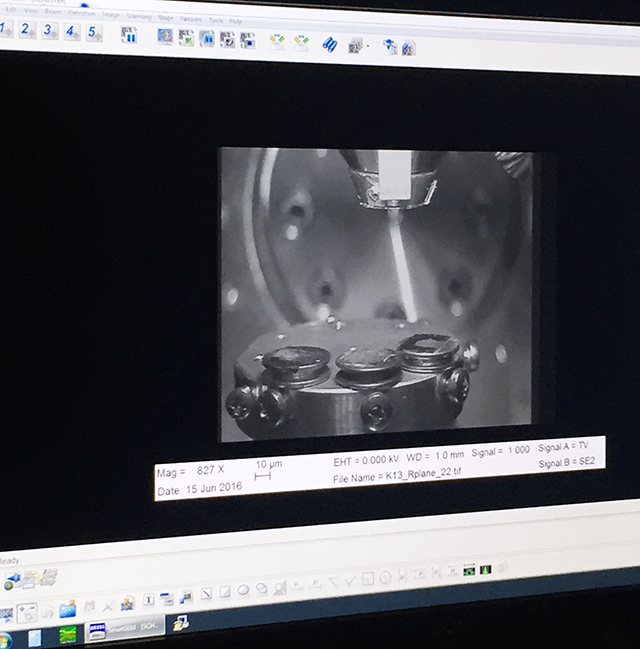640x649 pixels.
Task: Click the stacked documents icon near Ready
Action: [x=49, y=577]
